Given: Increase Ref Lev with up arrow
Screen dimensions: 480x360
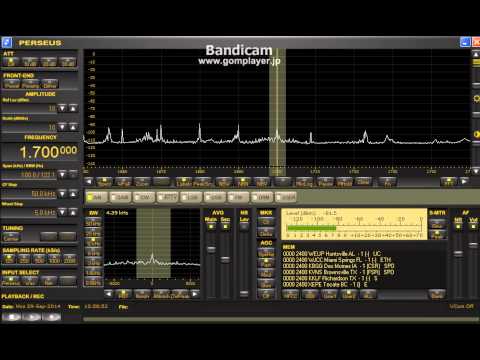Looking at the screenshot, I should tap(73, 108).
